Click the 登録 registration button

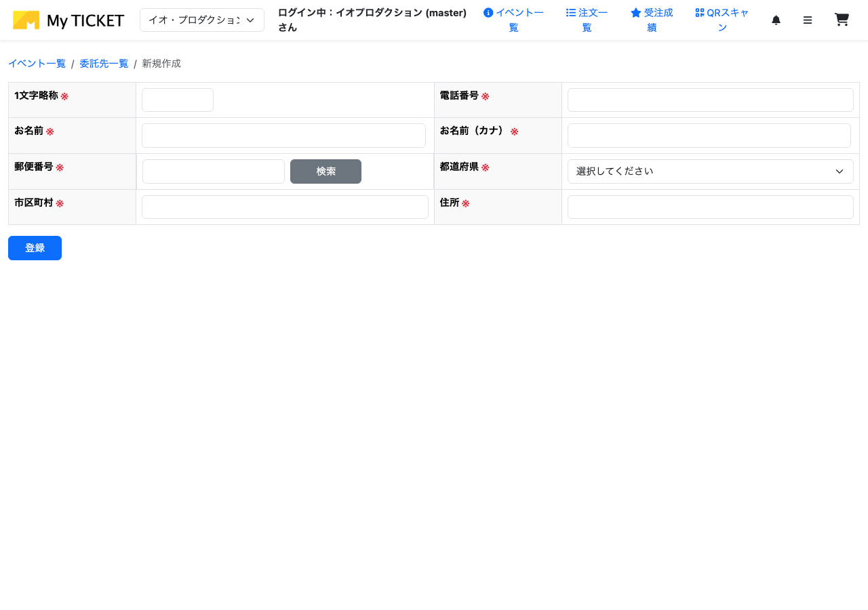tap(35, 247)
